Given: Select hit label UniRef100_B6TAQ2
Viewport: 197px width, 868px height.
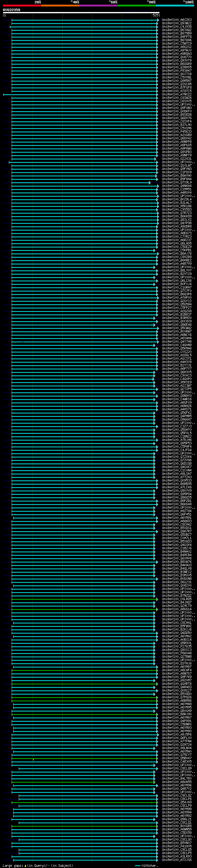Looking at the screenshot, I should (177, 30).
